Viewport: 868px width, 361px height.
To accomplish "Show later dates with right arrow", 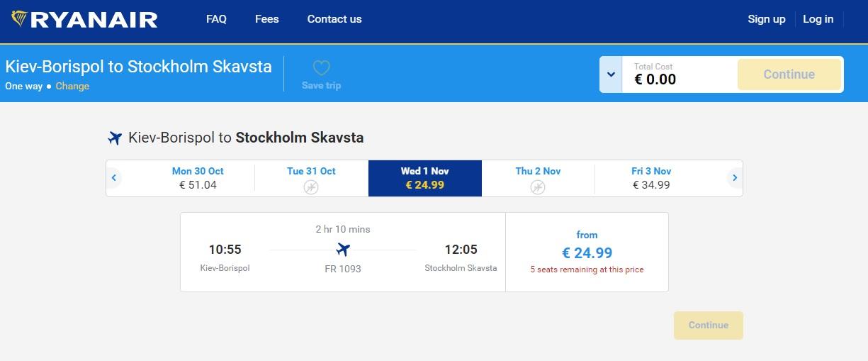I will tap(735, 178).
